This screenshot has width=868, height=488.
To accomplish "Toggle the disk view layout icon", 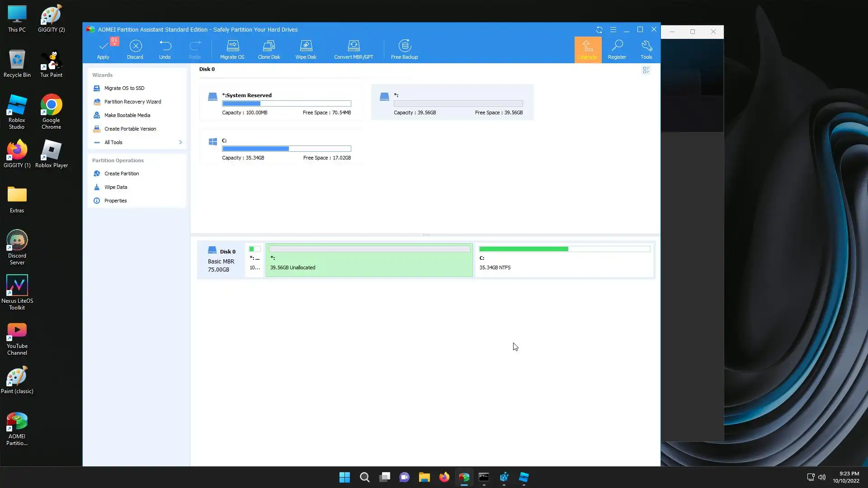I will (x=646, y=70).
